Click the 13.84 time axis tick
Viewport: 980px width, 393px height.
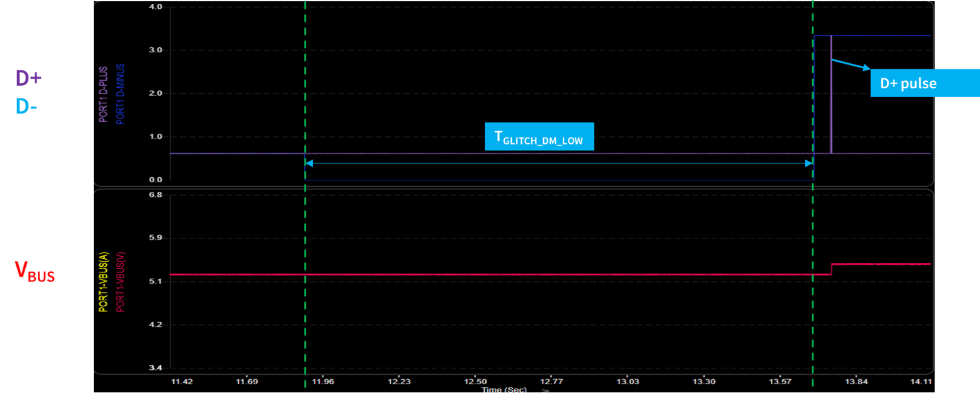(x=856, y=382)
